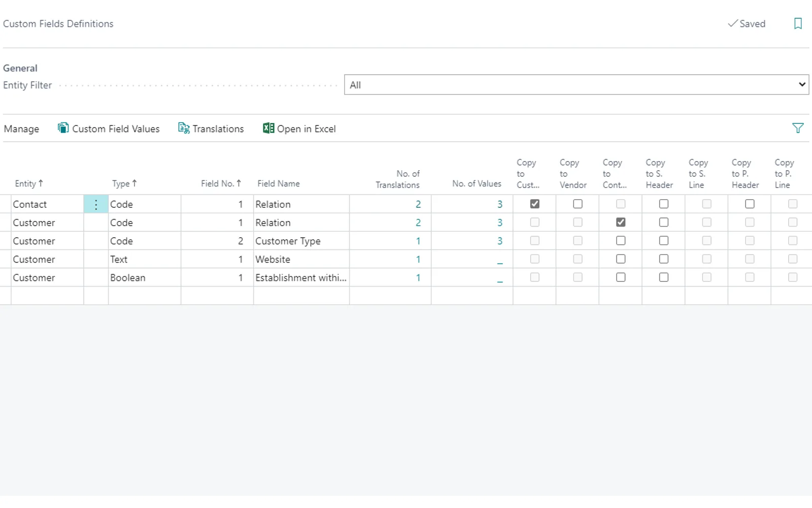Image resolution: width=812 pixels, height=508 pixels.
Task: Click the Translations icon
Action: 184,128
